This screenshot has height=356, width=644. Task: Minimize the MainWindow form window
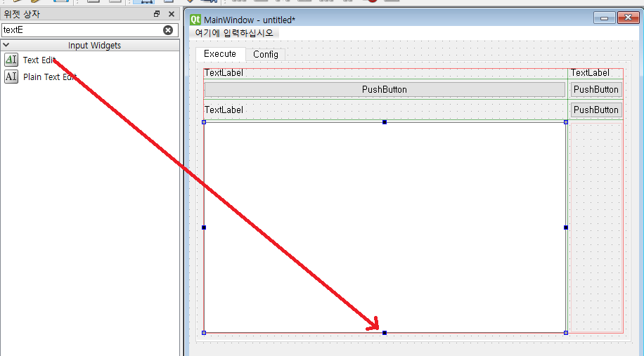604,18
